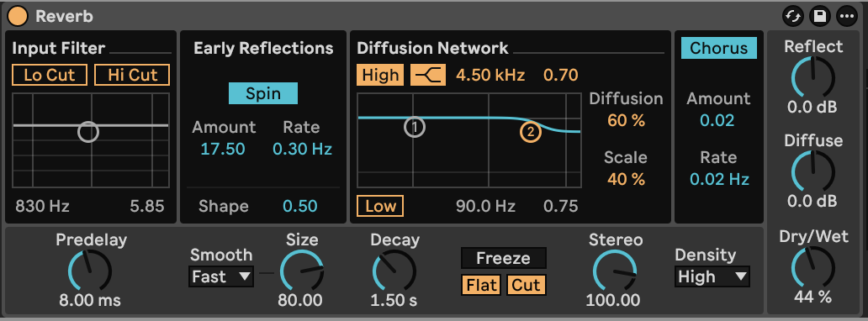Select the input filter handle circle

coord(88,132)
